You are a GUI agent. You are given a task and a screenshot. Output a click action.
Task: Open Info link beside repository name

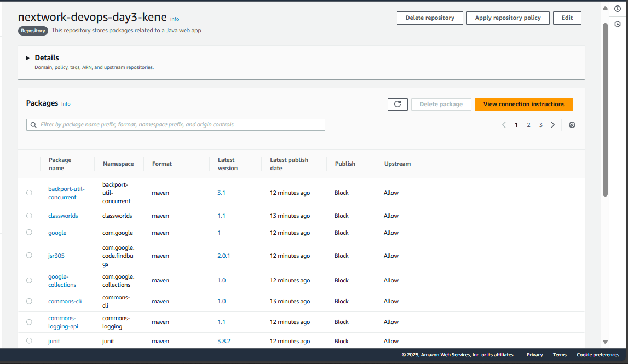coord(175,19)
